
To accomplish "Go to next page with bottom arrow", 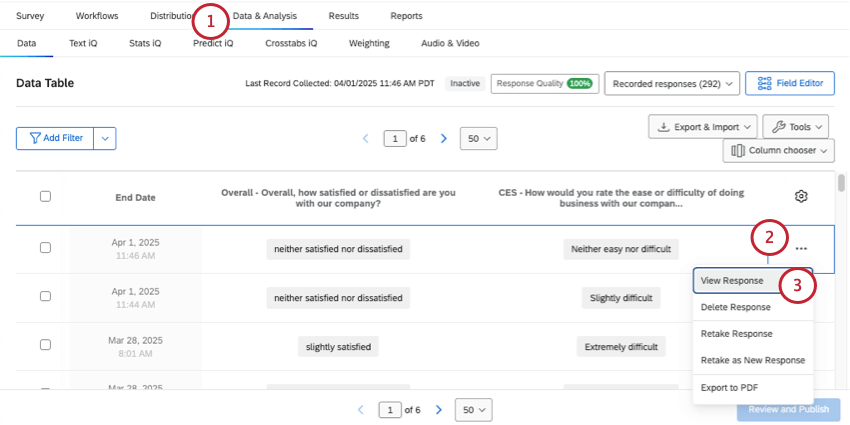I will [x=440, y=409].
